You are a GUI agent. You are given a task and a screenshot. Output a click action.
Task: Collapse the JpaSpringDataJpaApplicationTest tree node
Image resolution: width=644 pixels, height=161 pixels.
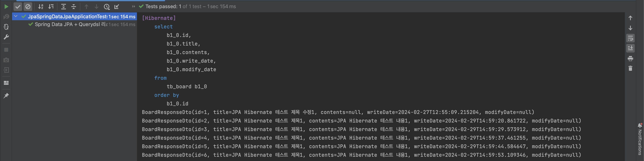(x=16, y=16)
